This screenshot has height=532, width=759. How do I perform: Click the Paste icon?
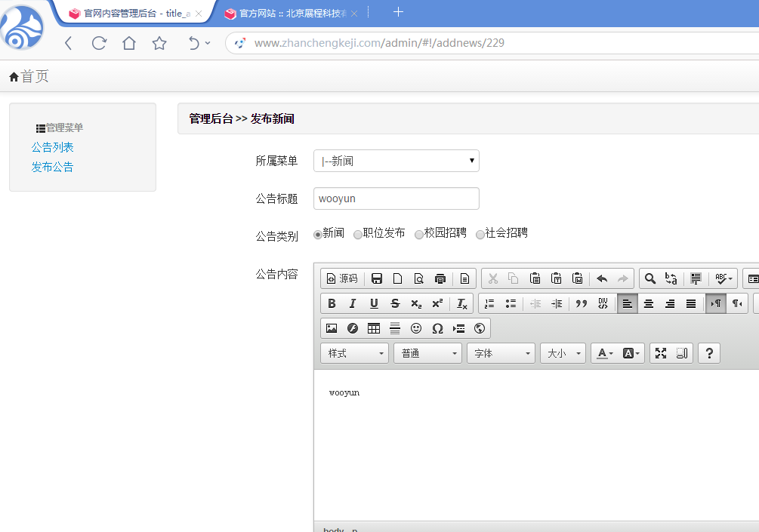(535, 278)
